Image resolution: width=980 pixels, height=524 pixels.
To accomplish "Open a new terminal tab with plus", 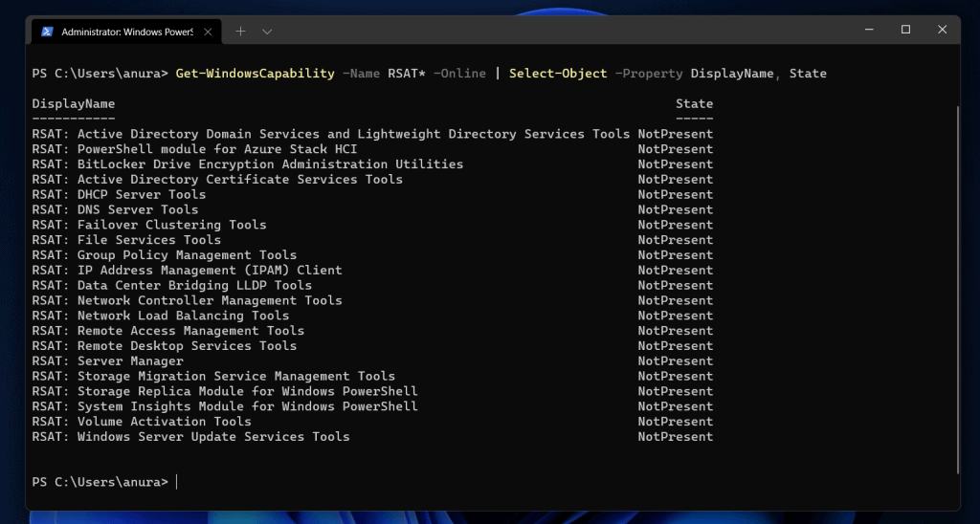I will click(x=240, y=32).
